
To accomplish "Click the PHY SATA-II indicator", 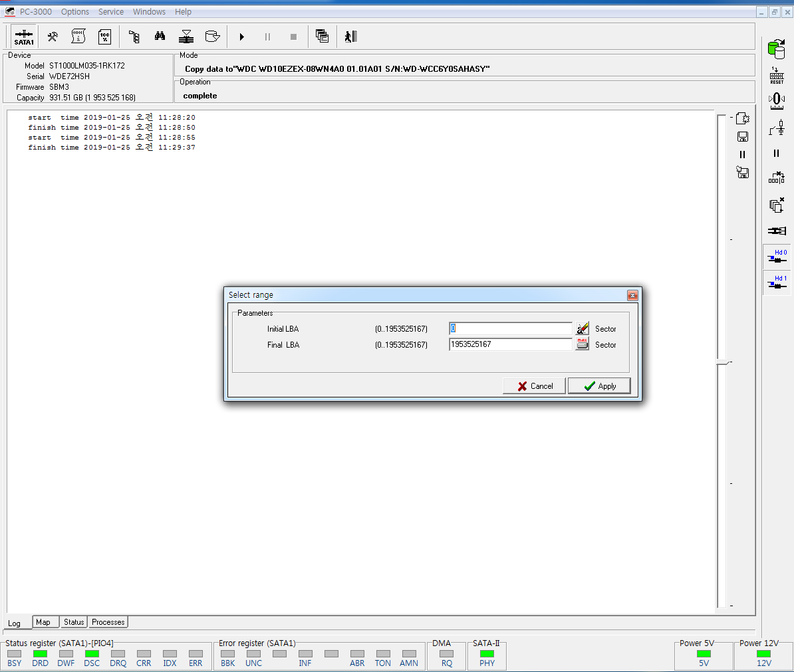I will click(x=487, y=653).
